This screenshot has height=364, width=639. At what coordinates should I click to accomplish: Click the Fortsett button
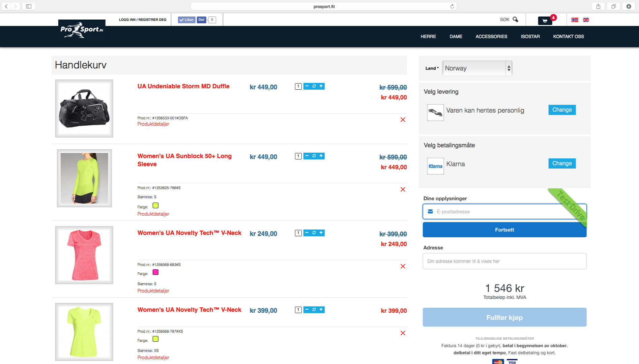[x=504, y=230]
